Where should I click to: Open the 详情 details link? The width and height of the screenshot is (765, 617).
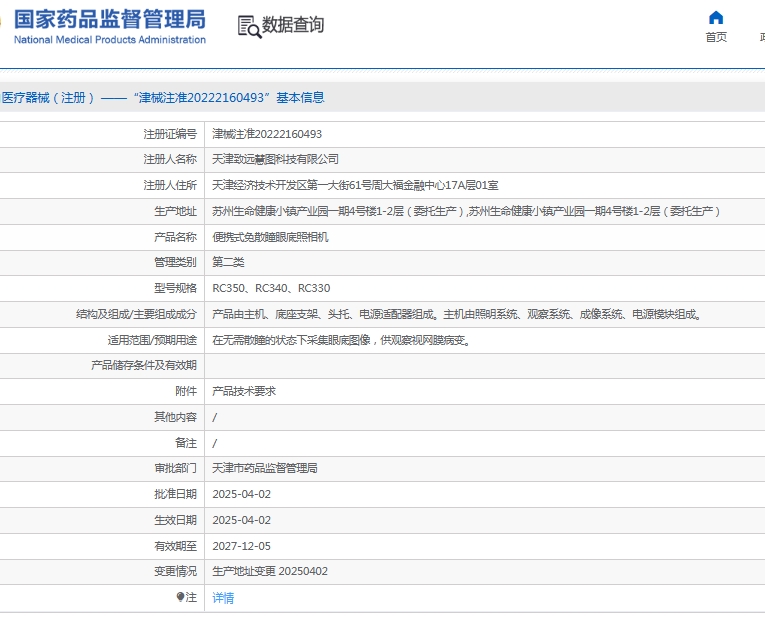coord(223,597)
